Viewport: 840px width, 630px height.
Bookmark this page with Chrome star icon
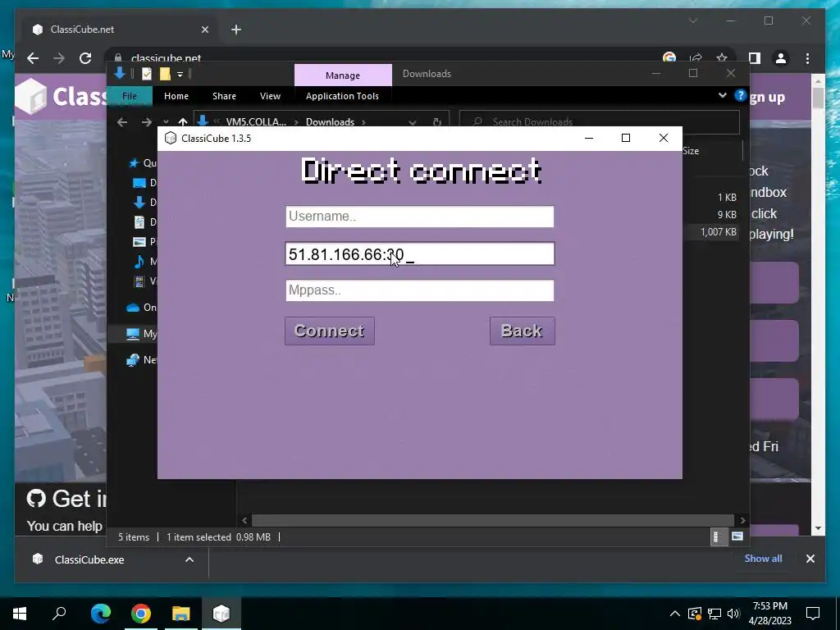[x=722, y=58]
